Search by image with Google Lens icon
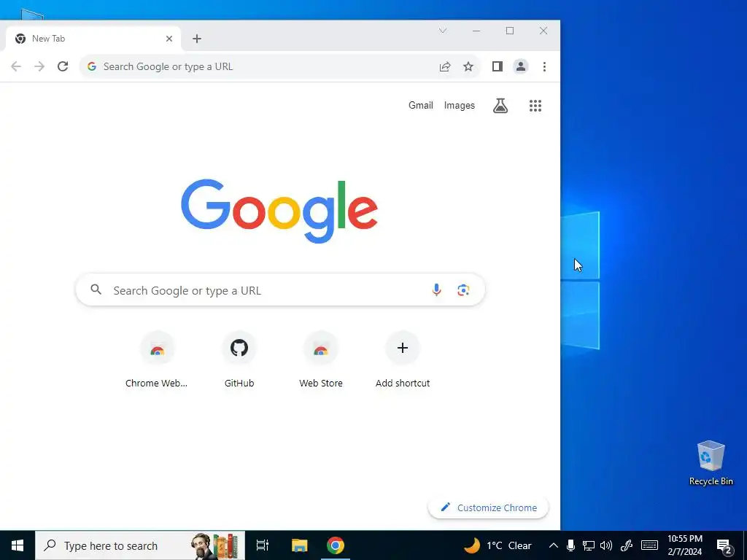Viewport: 747px width, 560px height. point(463,290)
